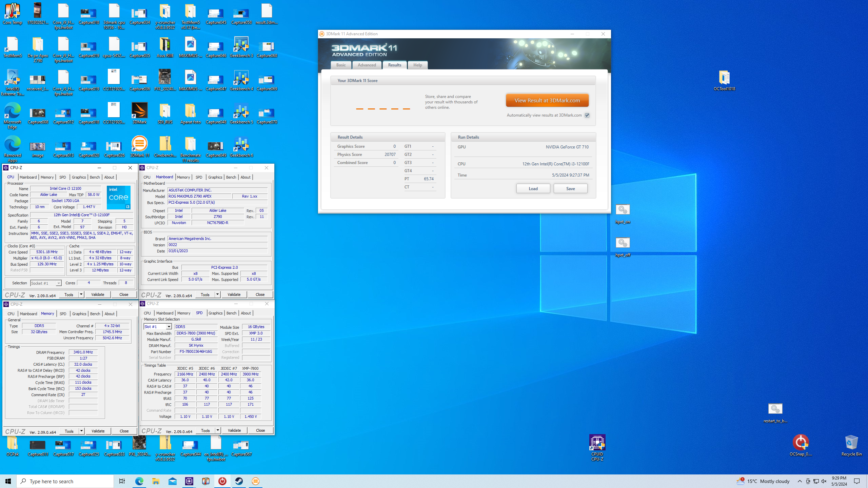Open notification center icon
The height and width of the screenshot is (488, 868).
[x=857, y=481]
